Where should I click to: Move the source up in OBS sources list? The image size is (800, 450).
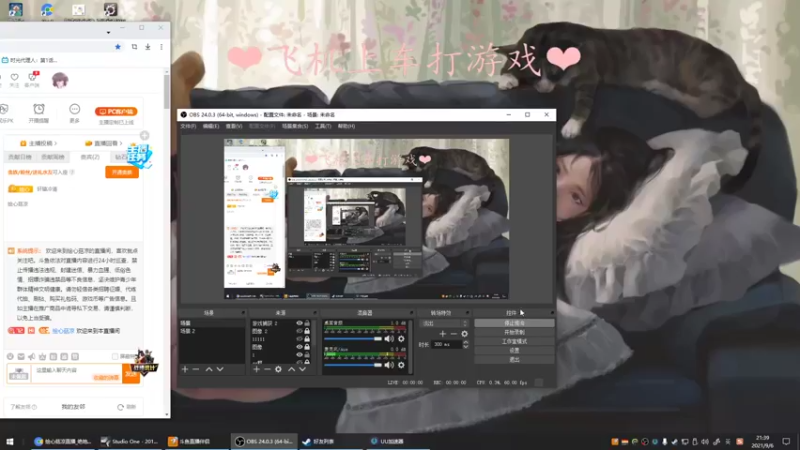291,369
